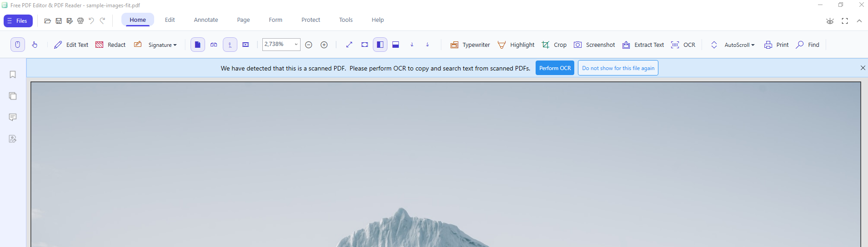Open the Tools tab
This screenshot has height=247, width=868.
[x=346, y=20]
